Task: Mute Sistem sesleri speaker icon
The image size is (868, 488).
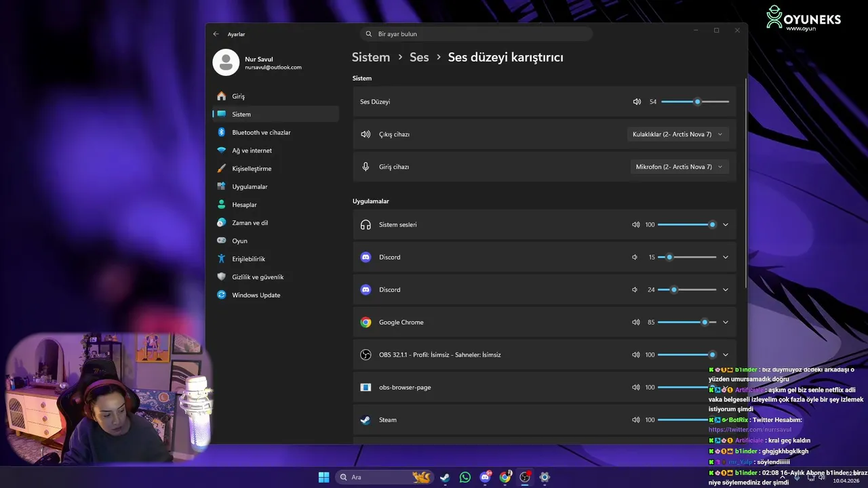Action: 635,224
